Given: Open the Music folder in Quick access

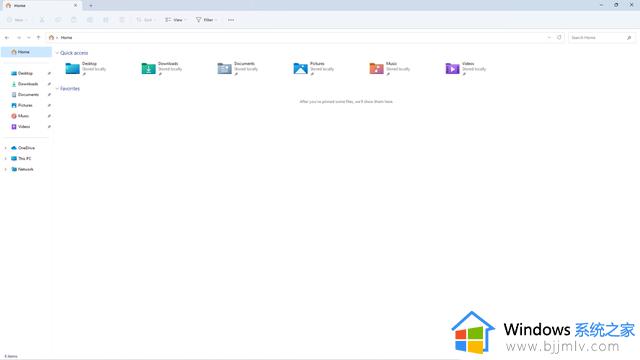Looking at the screenshot, I should tap(389, 68).
